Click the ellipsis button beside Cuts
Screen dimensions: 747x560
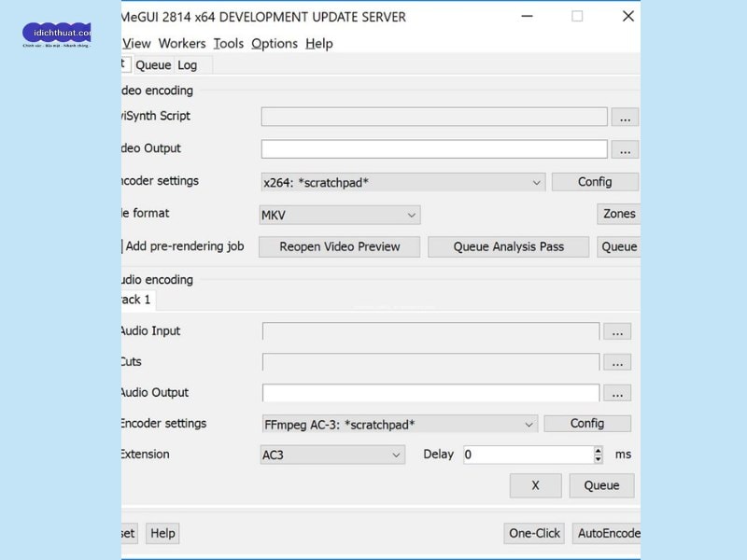click(617, 362)
